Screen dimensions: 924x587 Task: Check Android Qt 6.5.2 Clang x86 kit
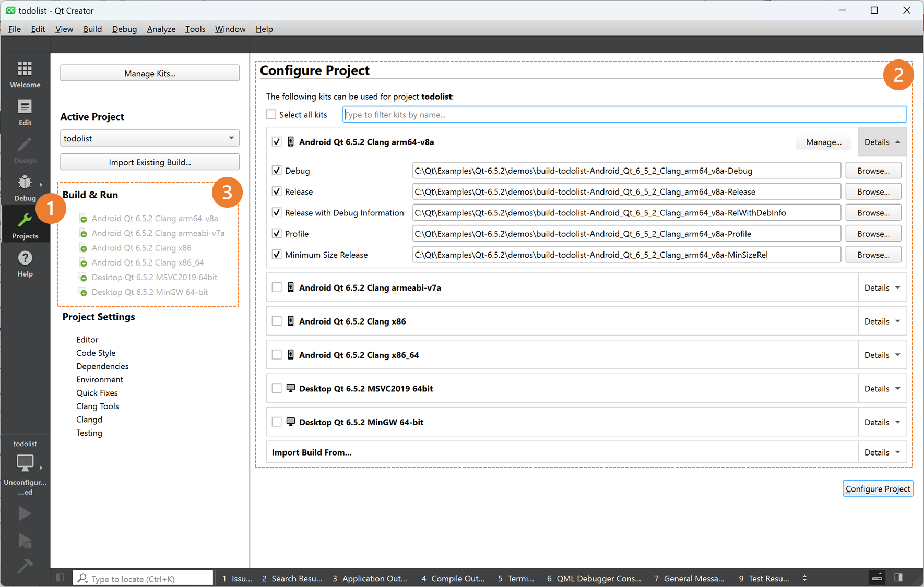[x=277, y=321]
